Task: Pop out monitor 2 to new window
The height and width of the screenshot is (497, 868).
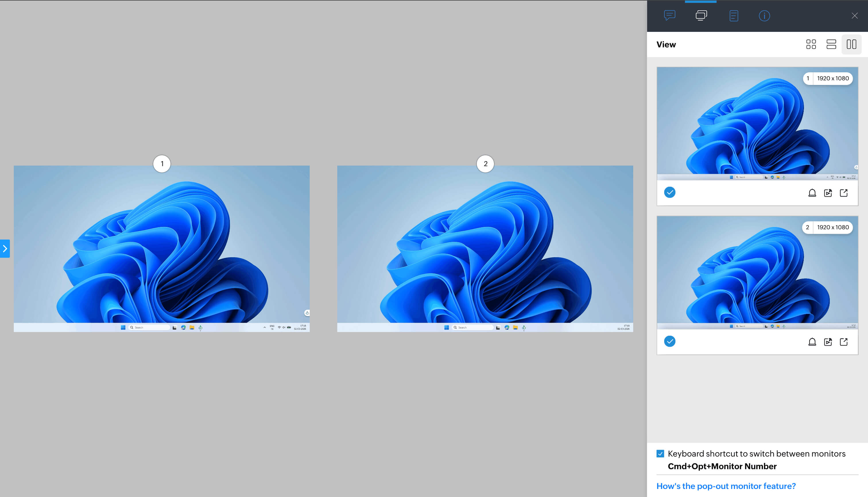Action: point(843,342)
